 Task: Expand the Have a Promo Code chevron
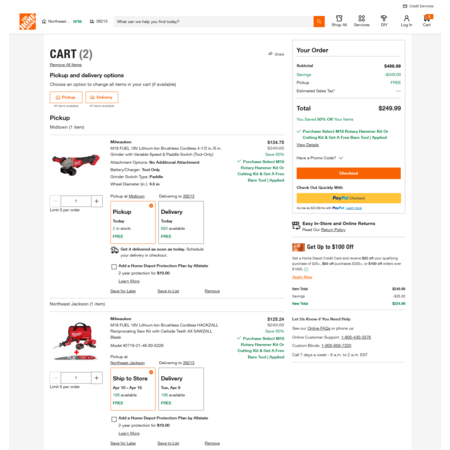point(341,158)
